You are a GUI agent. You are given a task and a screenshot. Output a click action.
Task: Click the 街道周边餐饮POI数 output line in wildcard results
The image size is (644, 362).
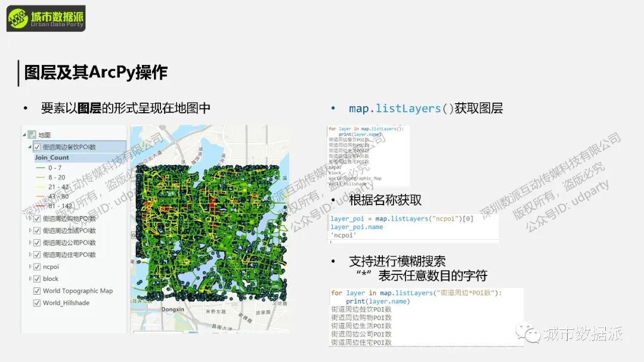click(361, 310)
